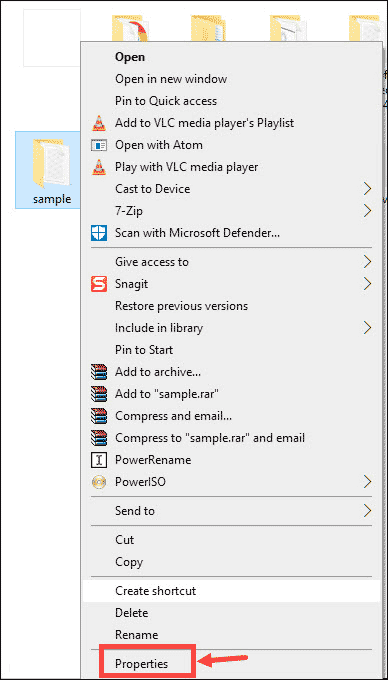This screenshot has width=388, height=680.
Task: Click the WinRAR icon beside Add to archive
Action: [99, 372]
